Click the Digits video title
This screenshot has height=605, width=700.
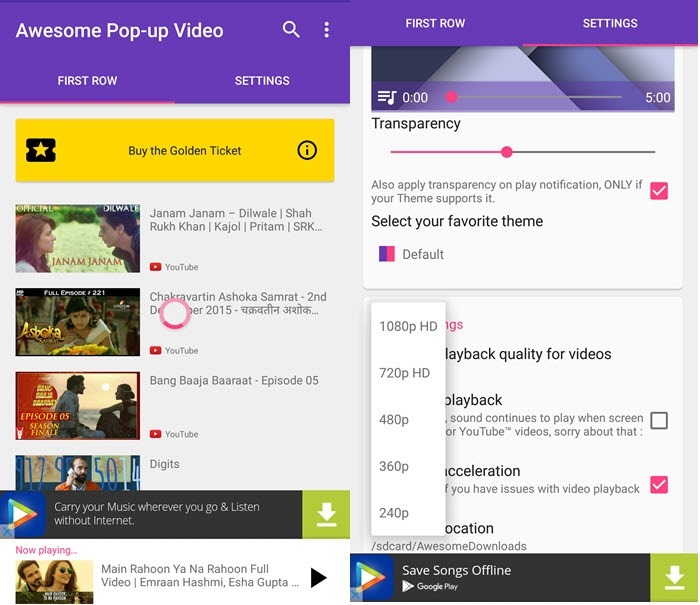(164, 464)
